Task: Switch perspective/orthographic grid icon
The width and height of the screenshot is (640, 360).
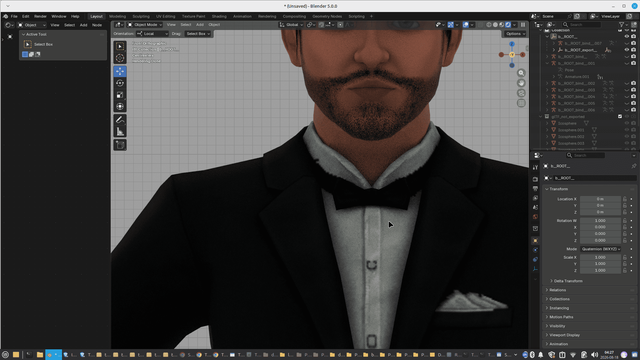Action: [x=521, y=103]
